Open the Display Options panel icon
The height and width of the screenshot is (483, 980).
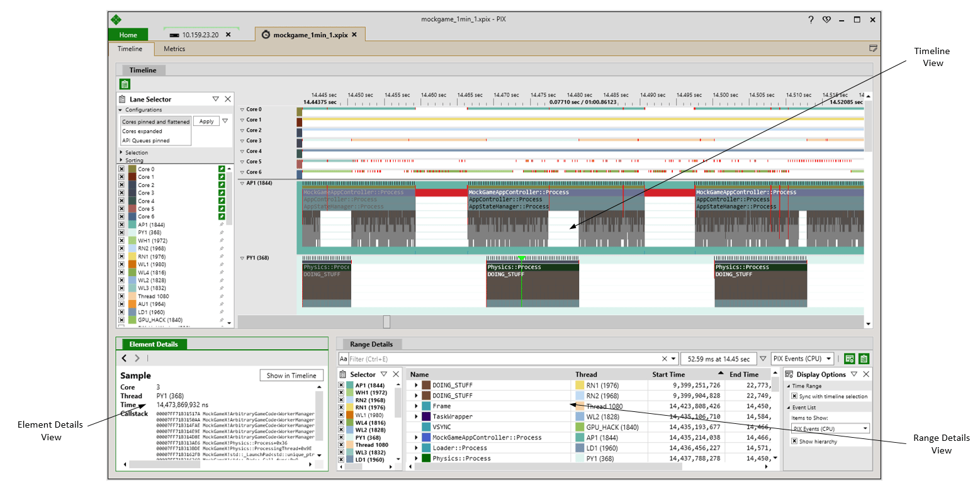coord(789,374)
